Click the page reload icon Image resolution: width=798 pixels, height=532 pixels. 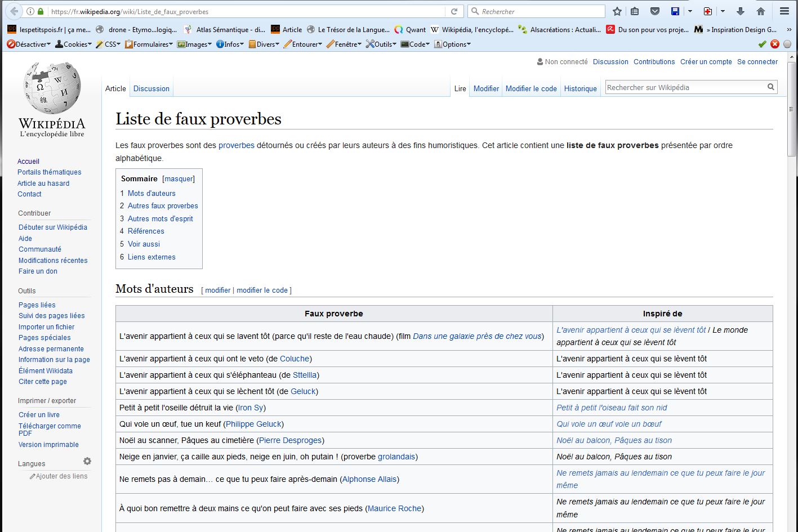click(x=454, y=11)
